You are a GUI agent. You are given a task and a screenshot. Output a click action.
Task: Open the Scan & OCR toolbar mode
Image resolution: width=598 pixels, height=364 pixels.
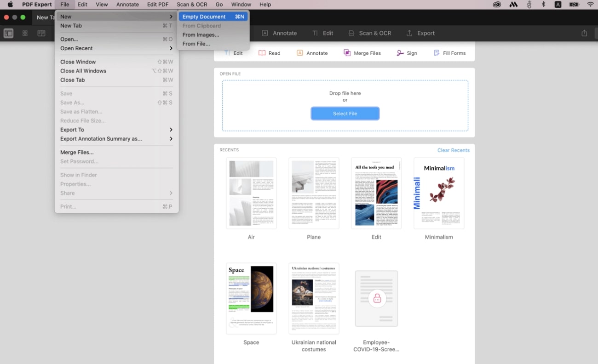(369, 33)
